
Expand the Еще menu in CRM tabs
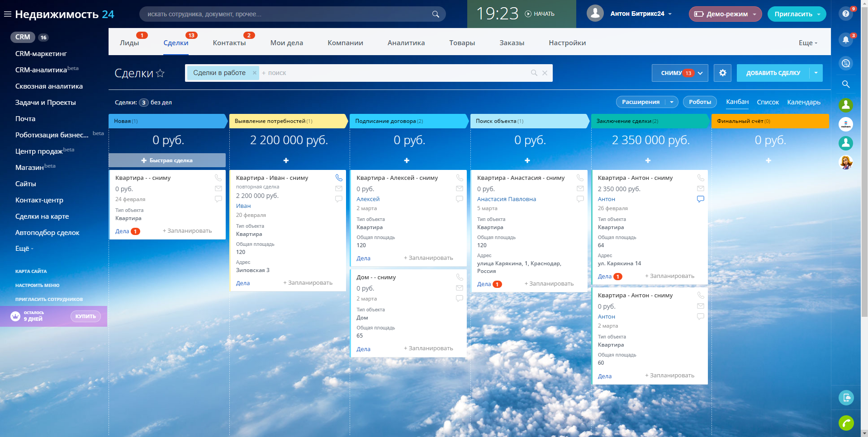pyautogui.click(x=808, y=43)
